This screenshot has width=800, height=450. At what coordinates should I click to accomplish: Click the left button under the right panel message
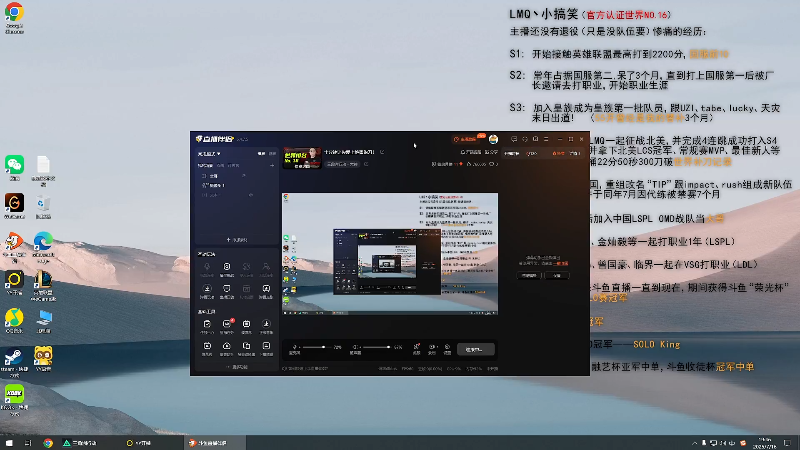click(529, 276)
